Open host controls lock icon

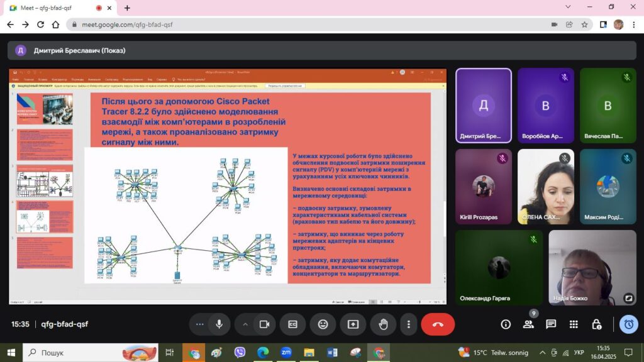click(x=597, y=324)
